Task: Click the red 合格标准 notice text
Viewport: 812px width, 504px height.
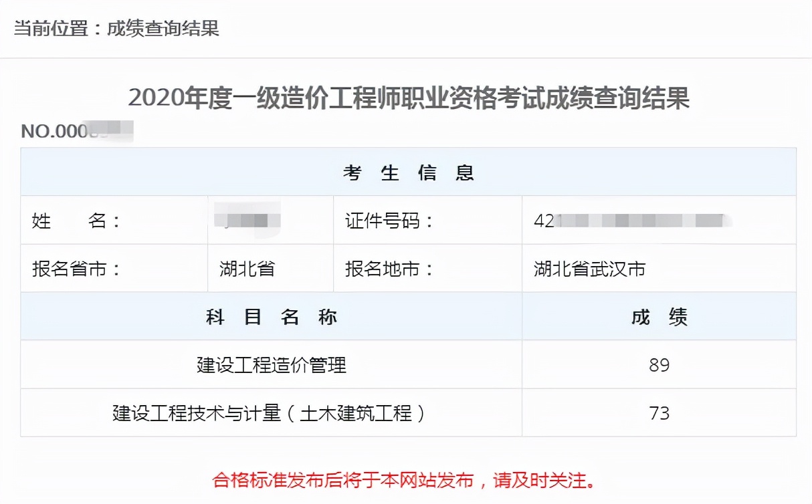Action: click(404, 479)
